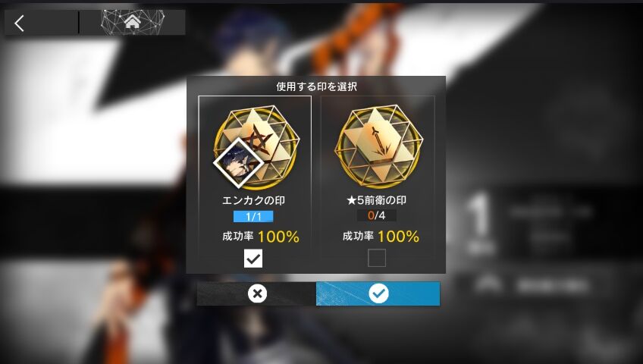Click the 0/4 count indicator
This screenshot has width=643, height=364.
pos(376,215)
